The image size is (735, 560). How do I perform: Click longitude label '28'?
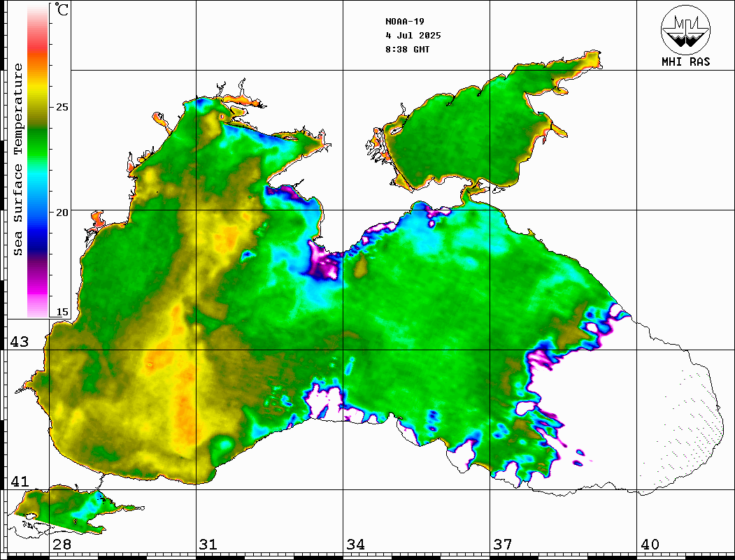click(62, 545)
